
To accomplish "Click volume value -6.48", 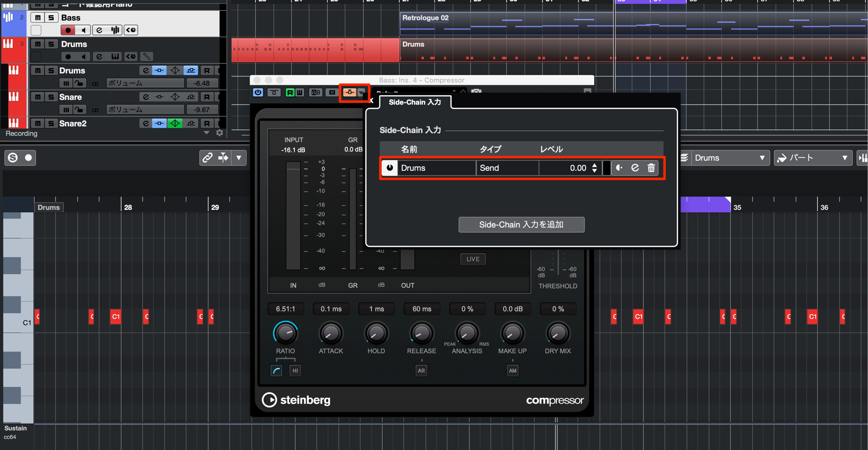I will [202, 83].
